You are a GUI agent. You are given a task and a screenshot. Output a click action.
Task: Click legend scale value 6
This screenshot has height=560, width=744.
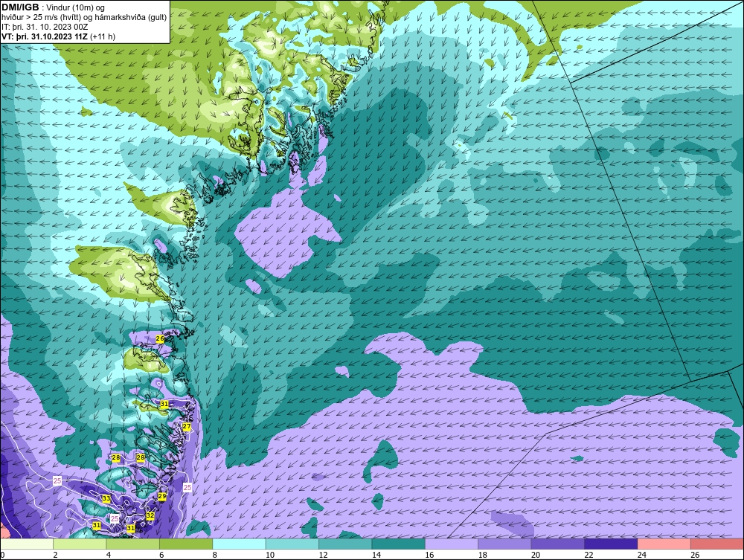click(161, 555)
